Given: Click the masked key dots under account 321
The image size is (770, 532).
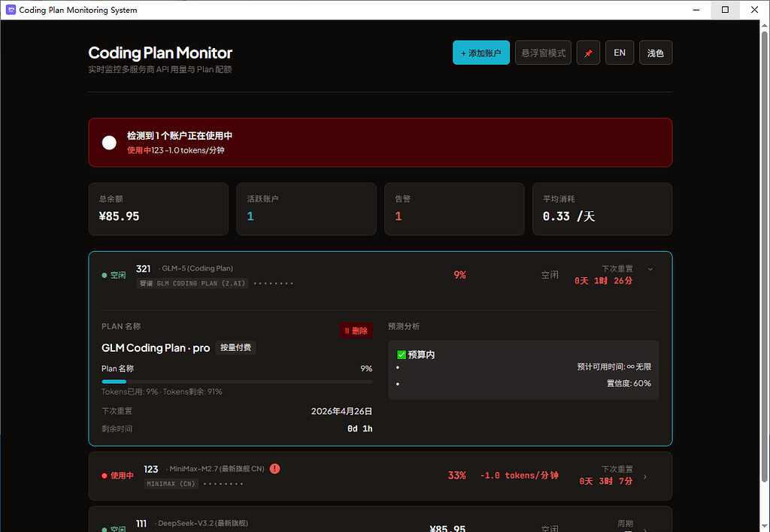Looking at the screenshot, I should point(274,283).
